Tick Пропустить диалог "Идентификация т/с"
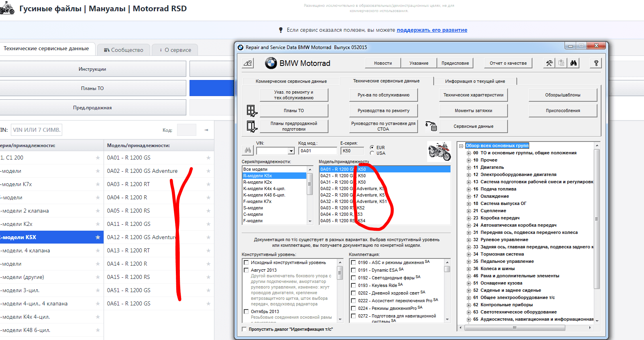Viewport: 644px width, 340px height. [244, 329]
